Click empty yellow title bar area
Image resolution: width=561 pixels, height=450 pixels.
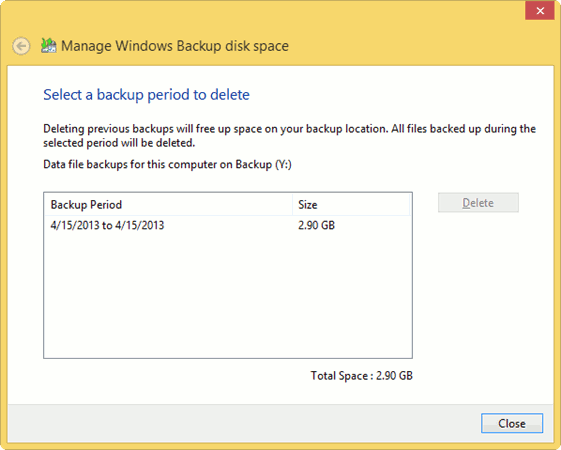pos(394,36)
